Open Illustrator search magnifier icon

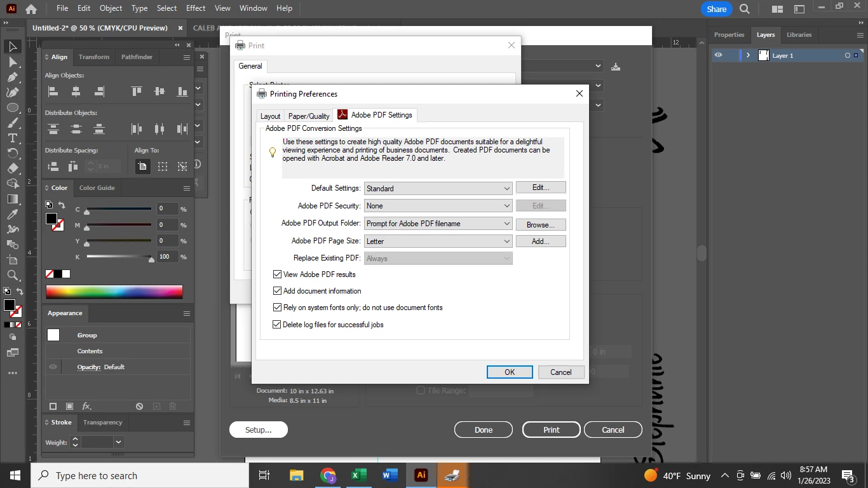point(745,9)
